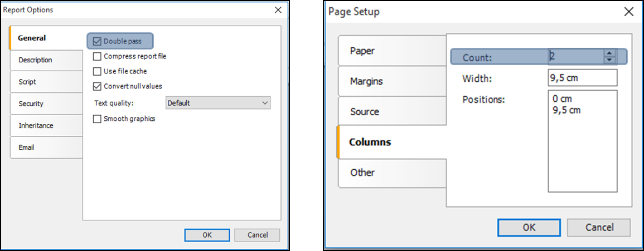Image resolution: width=644 pixels, height=251 pixels.
Task: Click Cancel in Page Setup dialog
Action: pos(599,227)
